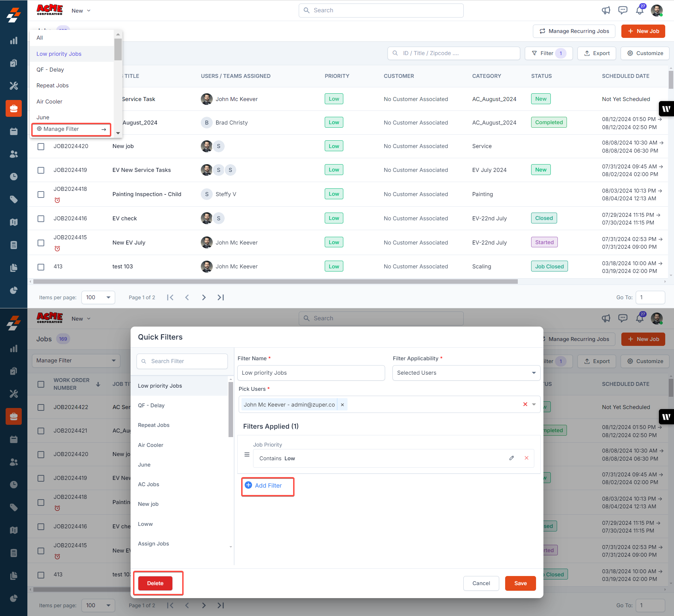Click Add Filter link
The height and width of the screenshot is (616, 674).
pyautogui.click(x=268, y=486)
